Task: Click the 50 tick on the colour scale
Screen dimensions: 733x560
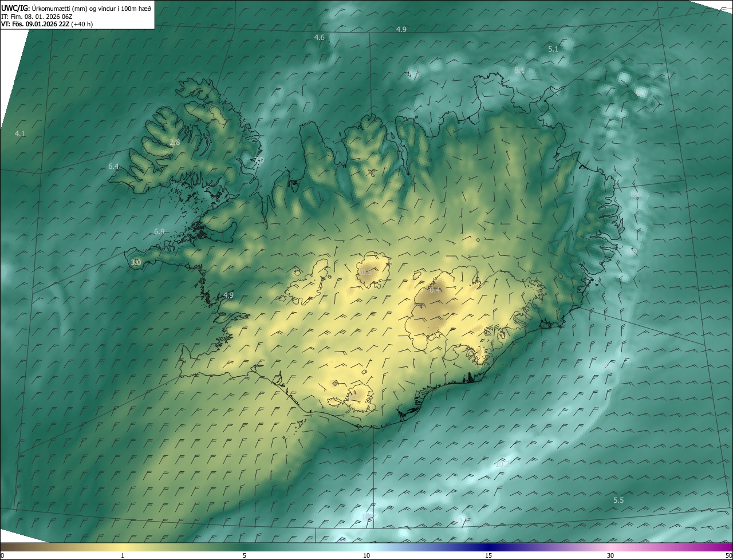Action: [x=728, y=556]
